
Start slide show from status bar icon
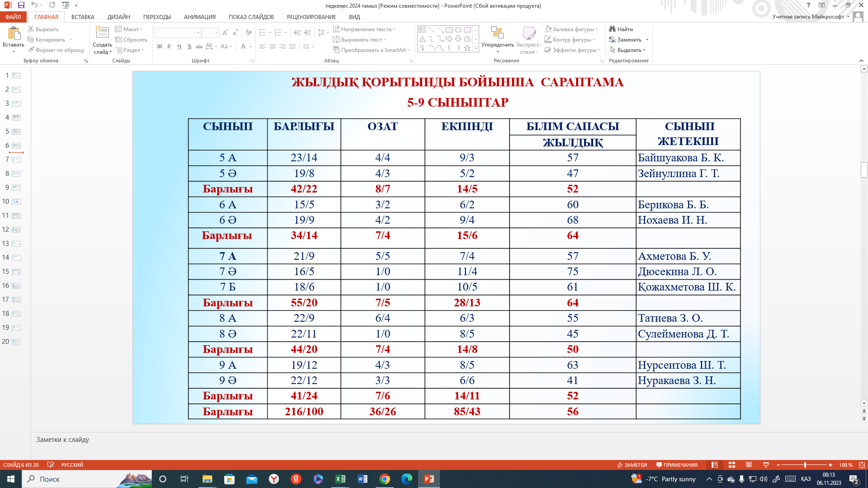tap(766, 465)
